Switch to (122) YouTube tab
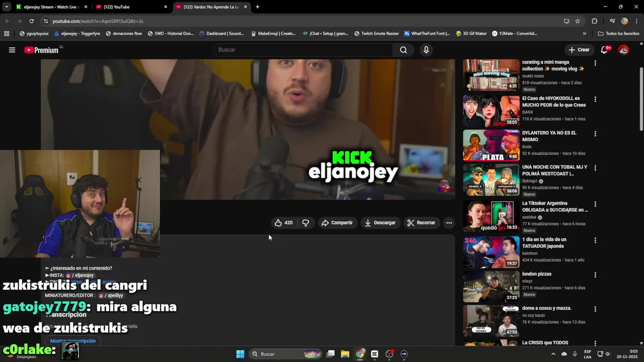644x362 pixels. coord(131,7)
